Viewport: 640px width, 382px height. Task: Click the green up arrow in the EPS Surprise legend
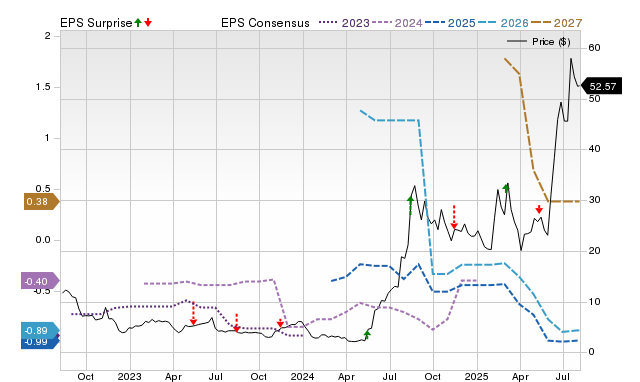(x=138, y=22)
